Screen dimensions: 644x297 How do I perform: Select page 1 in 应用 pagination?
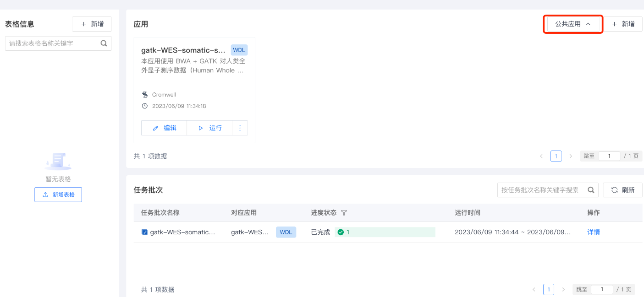(556, 156)
